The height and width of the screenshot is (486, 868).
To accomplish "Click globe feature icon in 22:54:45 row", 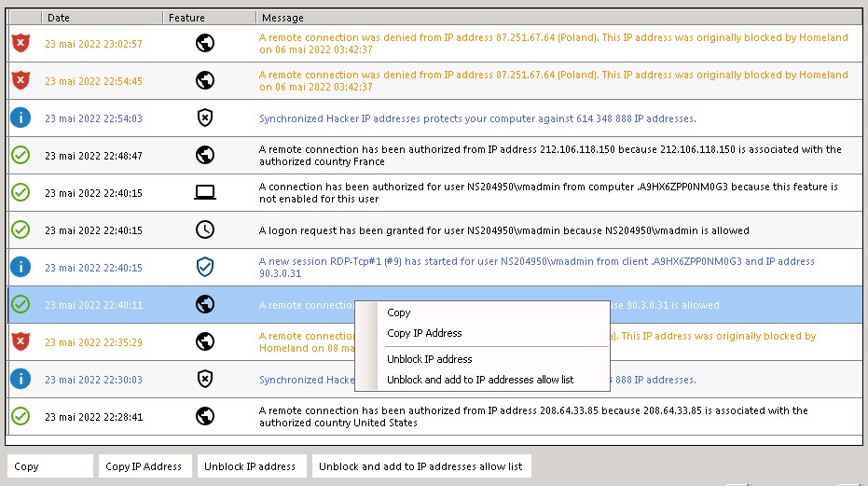I will (x=205, y=80).
